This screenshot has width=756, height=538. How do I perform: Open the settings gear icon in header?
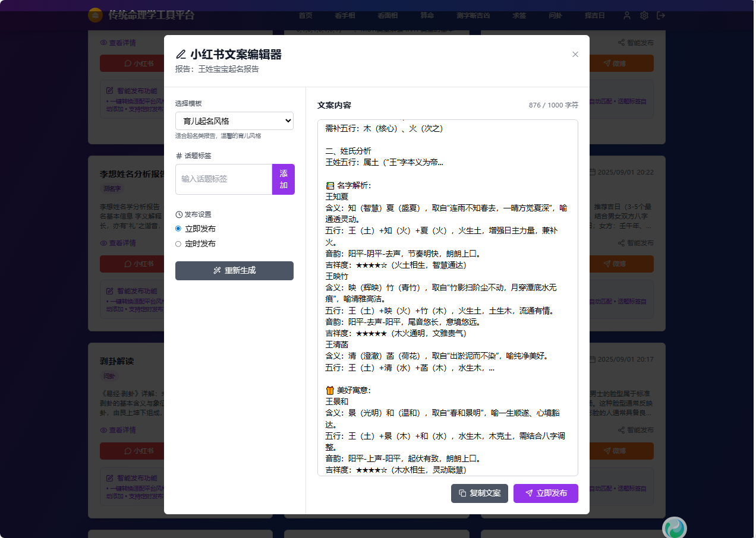click(644, 16)
